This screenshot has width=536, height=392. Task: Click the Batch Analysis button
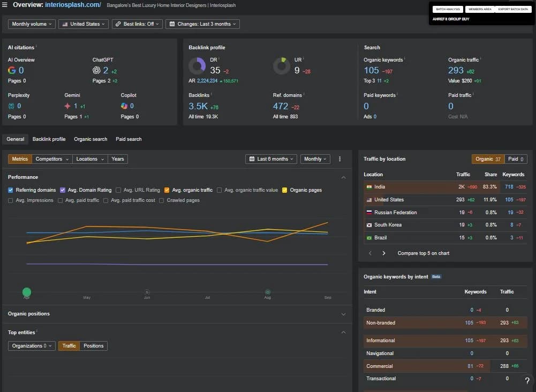448,9
